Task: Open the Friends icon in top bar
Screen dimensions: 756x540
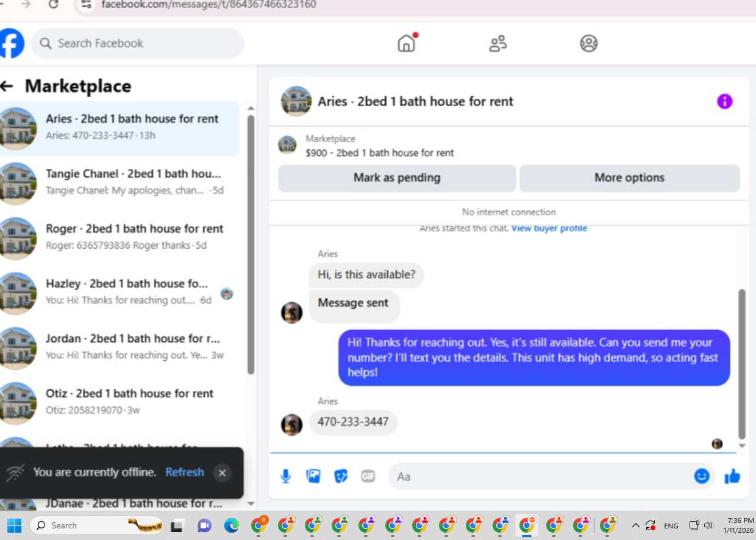Action: 498,43
